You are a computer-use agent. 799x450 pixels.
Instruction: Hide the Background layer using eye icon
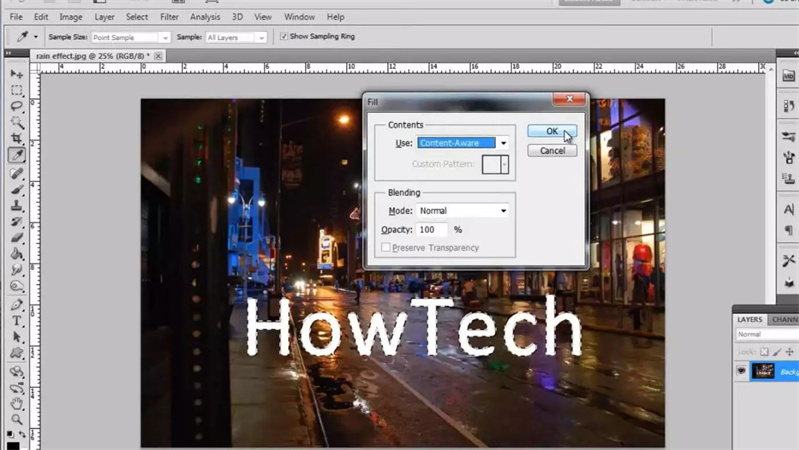(x=742, y=371)
